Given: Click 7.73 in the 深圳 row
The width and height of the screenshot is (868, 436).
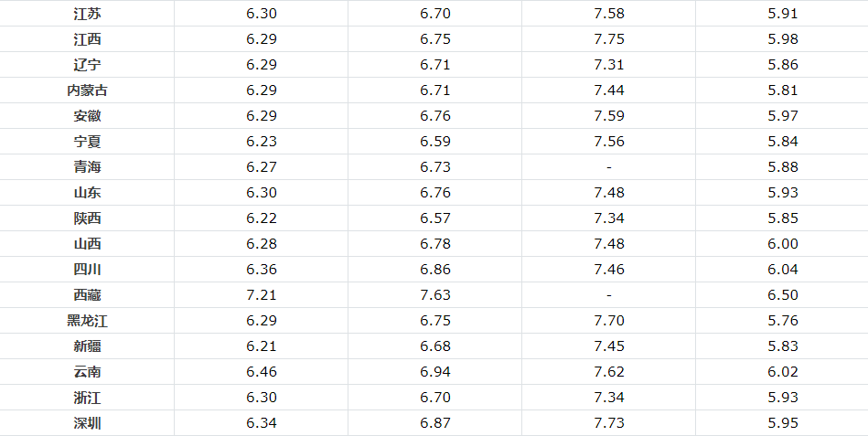Looking at the screenshot, I should [608, 423].
